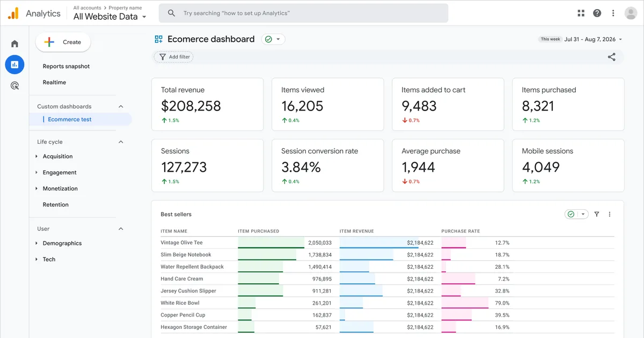Image resolution: width=644 pixels, height=338 pixels.
Task: Open the Retention report
Action: [x=56, y=204]
